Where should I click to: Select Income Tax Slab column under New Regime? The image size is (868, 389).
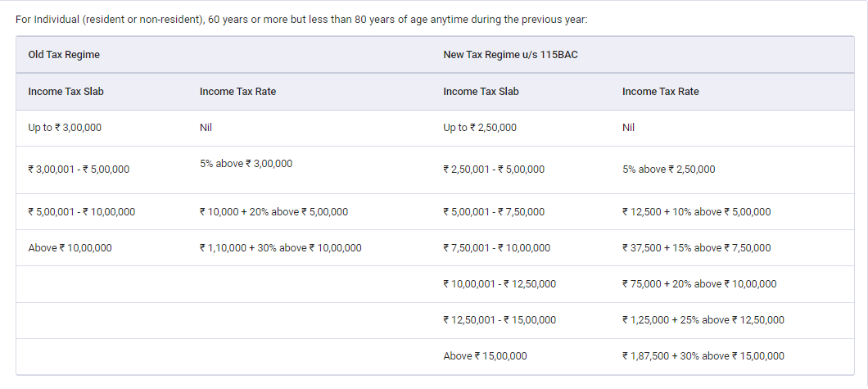481,92
